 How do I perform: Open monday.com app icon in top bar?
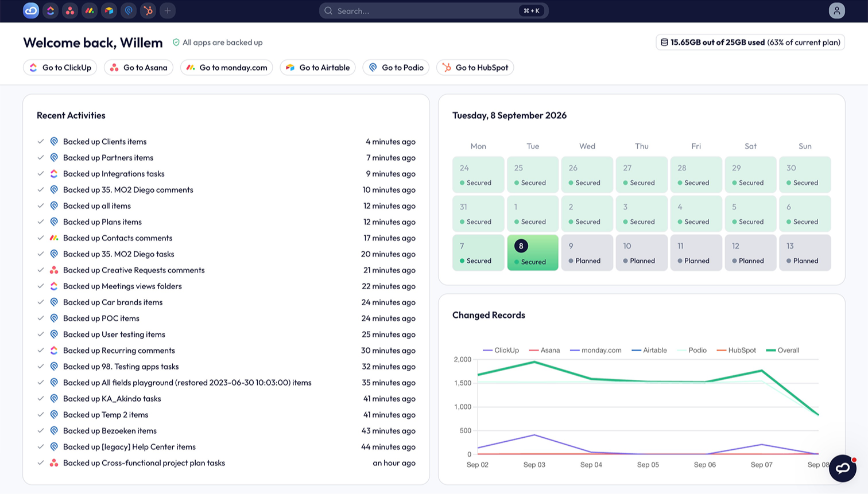[90, 10]
